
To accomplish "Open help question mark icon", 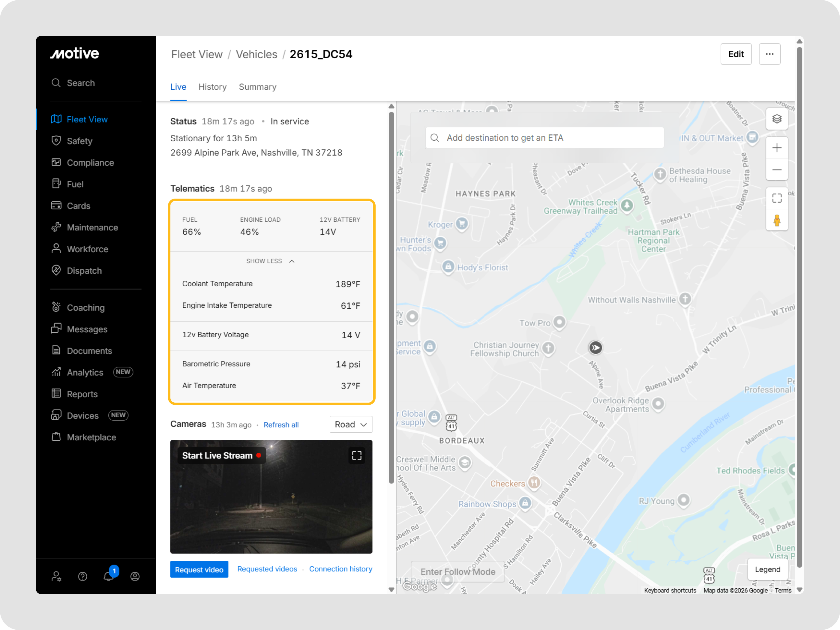I will coord(82,577).
